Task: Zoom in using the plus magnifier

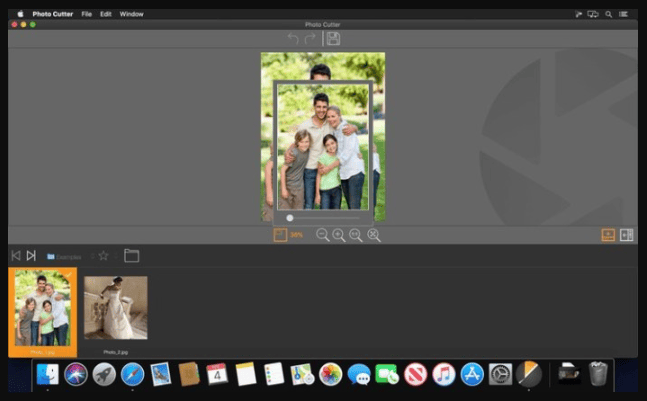Action: click(x=339, y=235)
